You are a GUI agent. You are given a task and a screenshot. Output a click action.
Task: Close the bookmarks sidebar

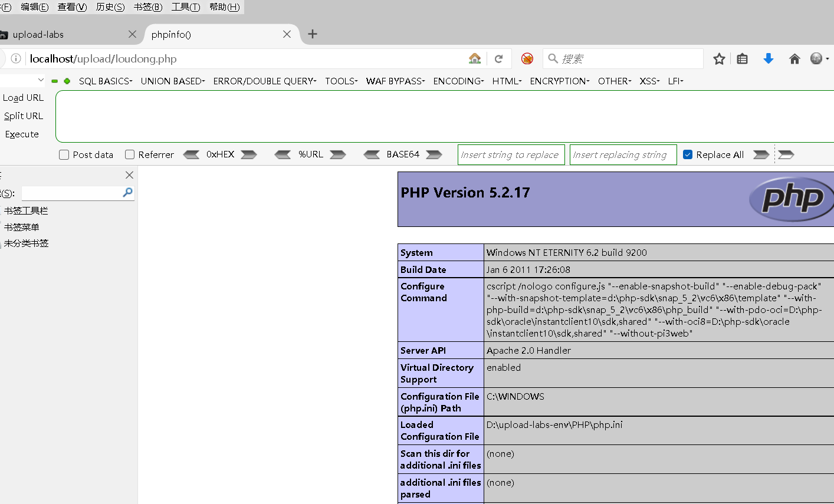coord(130,175)
